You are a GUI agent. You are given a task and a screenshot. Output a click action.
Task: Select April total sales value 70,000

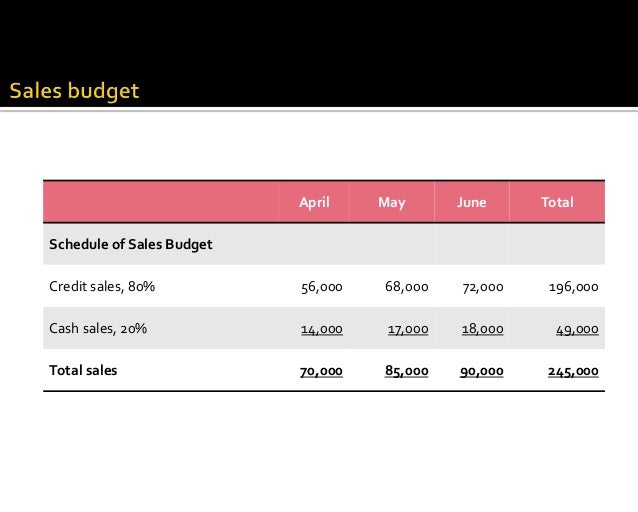[x=321, y=371]
